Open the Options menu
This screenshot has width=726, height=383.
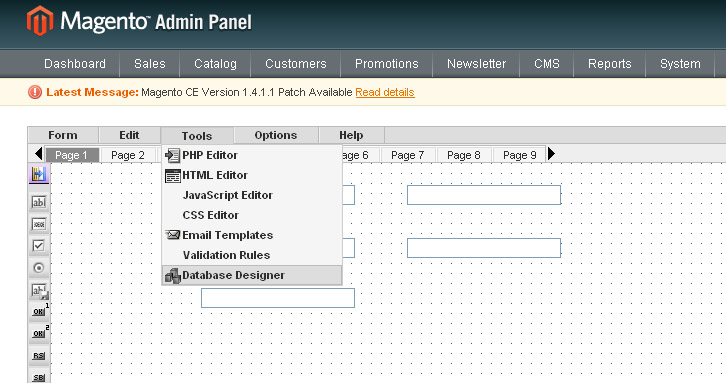pyautogui.click(x=276, y=135)
